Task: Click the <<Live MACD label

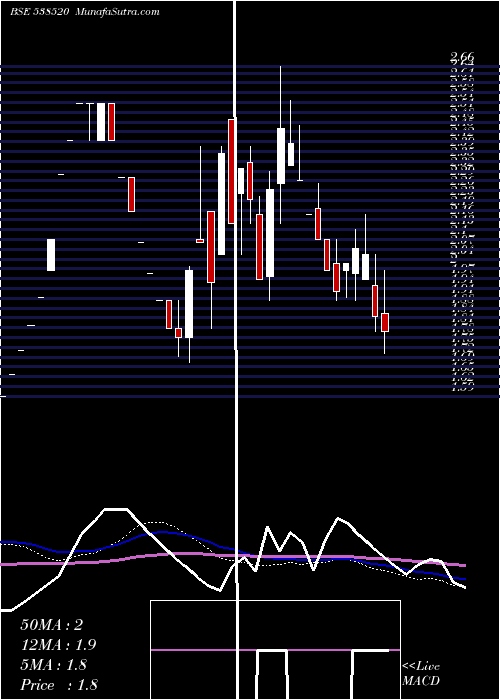Action: click(x=421, y=674)
